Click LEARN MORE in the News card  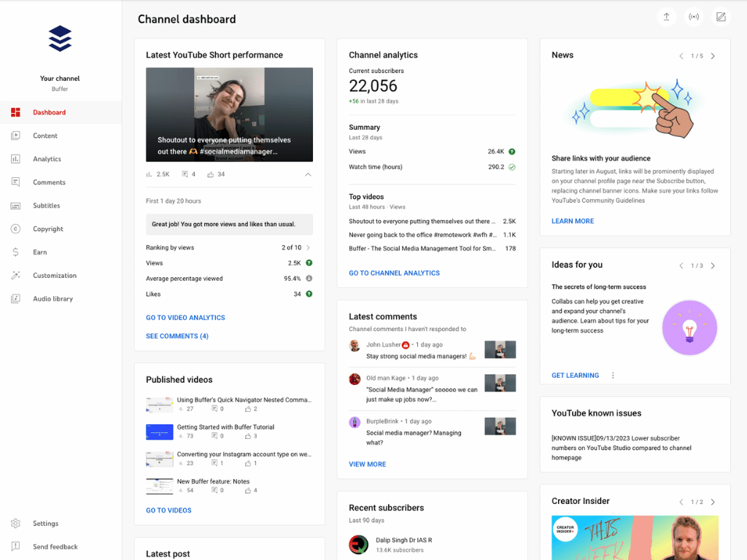(x=573, y=220)
